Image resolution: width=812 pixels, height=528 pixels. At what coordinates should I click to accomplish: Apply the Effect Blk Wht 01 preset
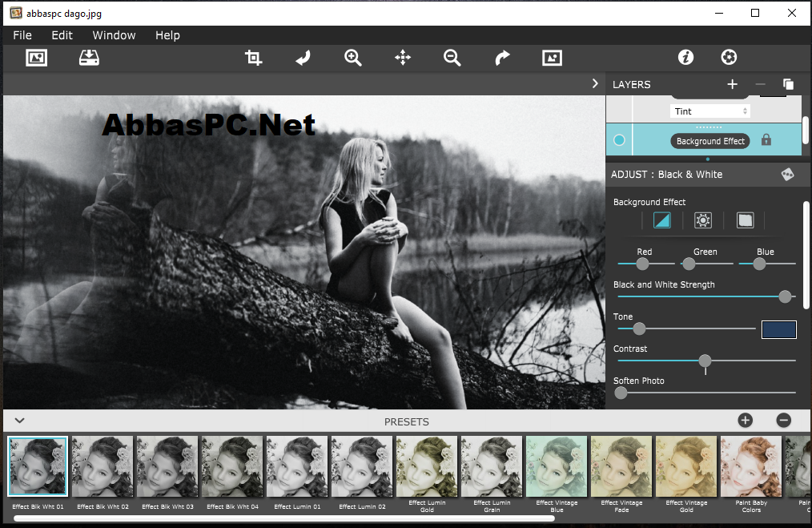38,466
